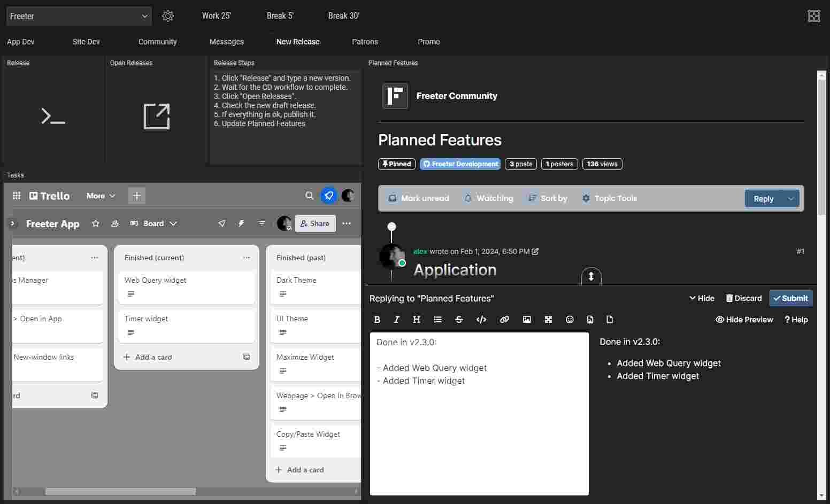Submit the reply
Image resolution: width=830 pixels, height=504 pixels.
(791, 298)
